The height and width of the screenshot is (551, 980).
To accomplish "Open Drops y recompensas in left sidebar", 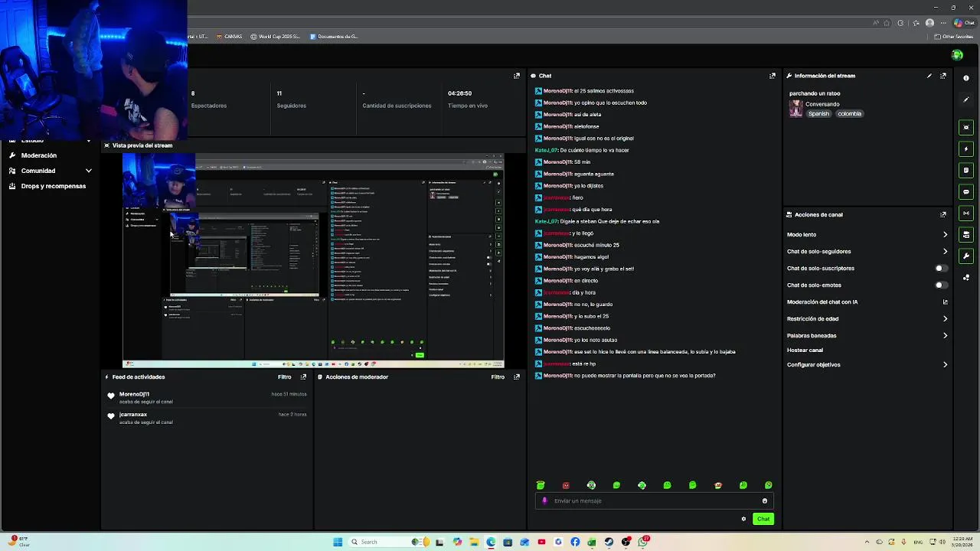I will (x=54, y=186).
